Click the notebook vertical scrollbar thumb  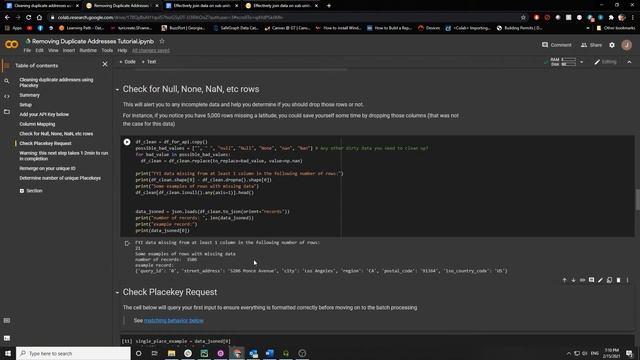[x=637, y=200]
